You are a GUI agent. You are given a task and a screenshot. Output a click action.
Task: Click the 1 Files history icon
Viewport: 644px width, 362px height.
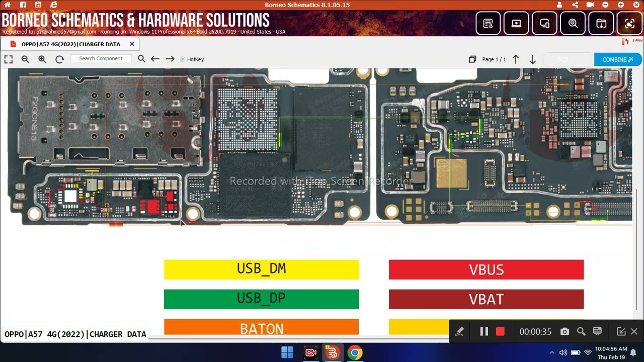631,41
